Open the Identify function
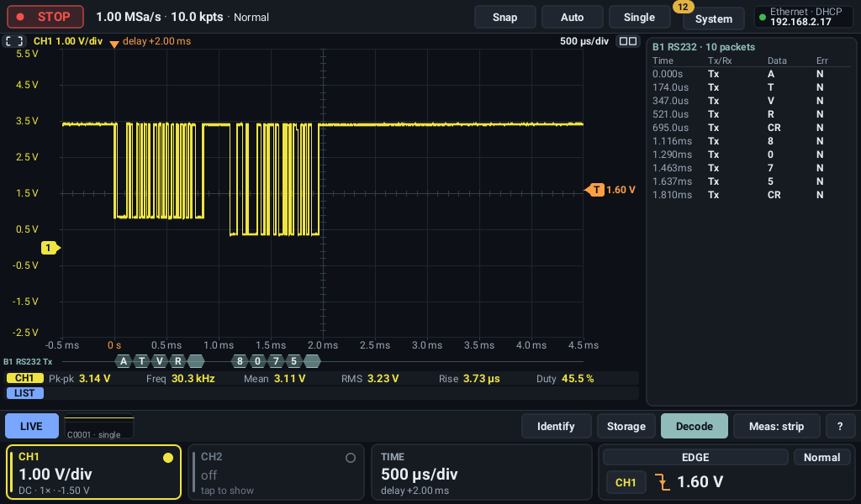The width and height of the screenshot is (861, 504). click(556, 426)
